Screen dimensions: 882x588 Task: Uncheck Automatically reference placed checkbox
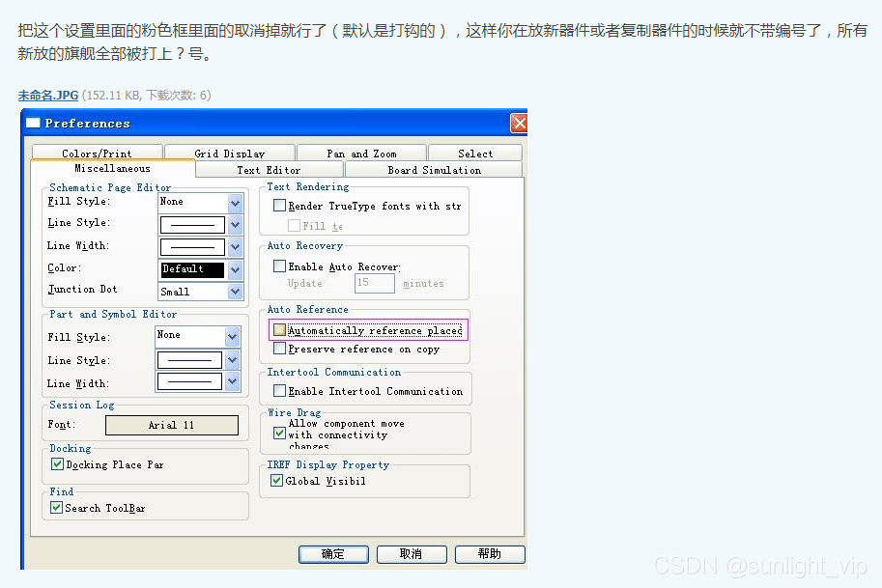pyautogui.click(x=280, y=330)
